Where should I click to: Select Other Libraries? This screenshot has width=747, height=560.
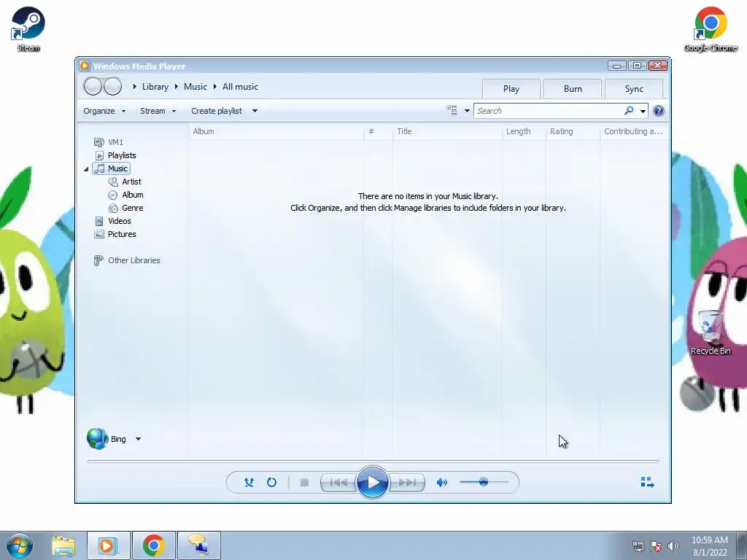(127, 260)
